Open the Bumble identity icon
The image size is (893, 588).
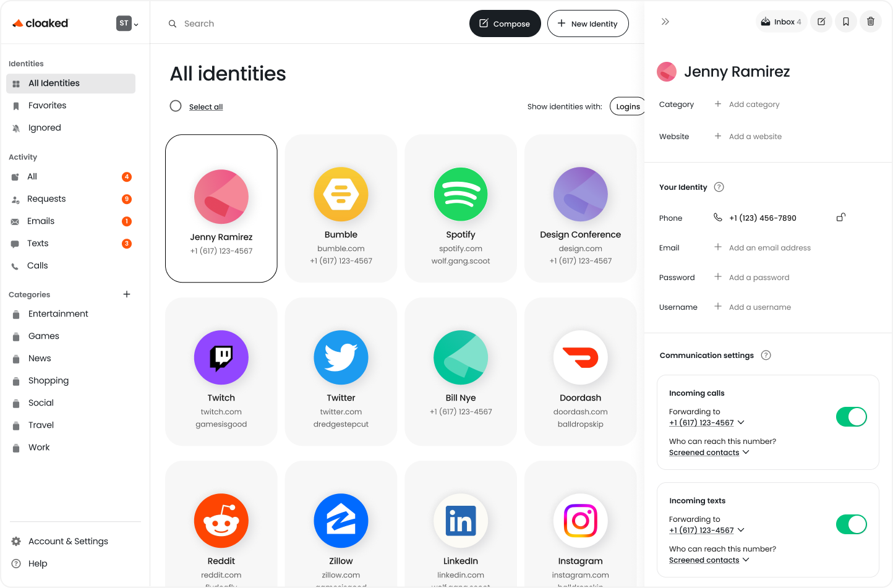click(341, 195)
